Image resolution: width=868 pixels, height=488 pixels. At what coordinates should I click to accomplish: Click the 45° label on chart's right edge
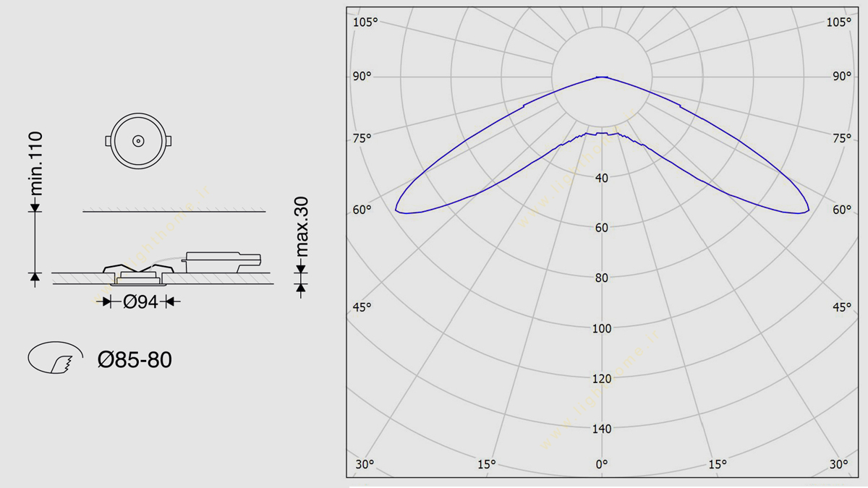click(842, 307)
